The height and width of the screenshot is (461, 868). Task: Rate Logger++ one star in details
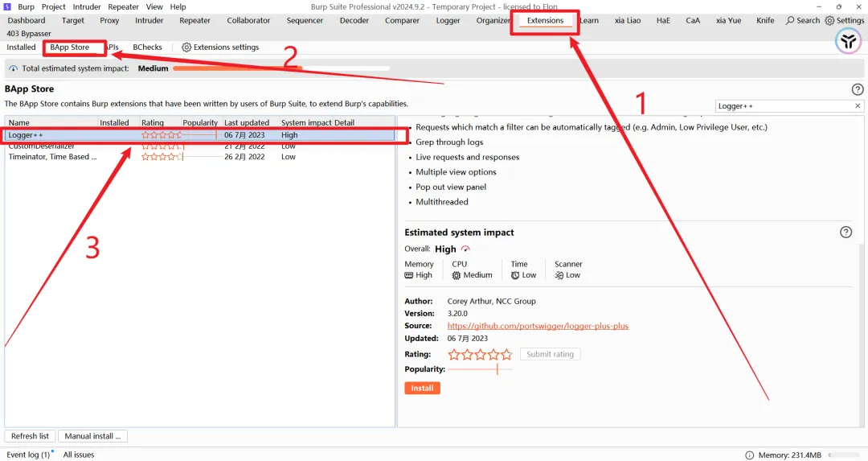click(x=454, y=354)
